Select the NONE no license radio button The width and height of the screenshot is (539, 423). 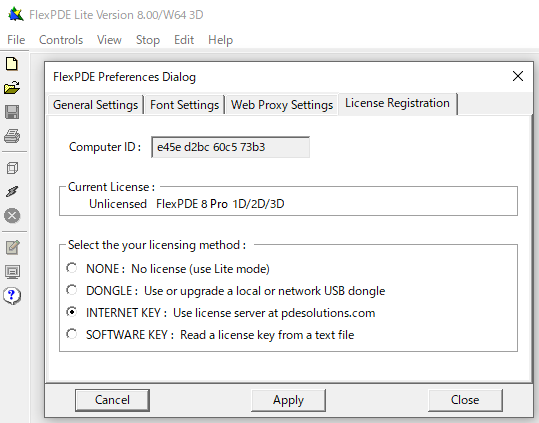point(72,268)
